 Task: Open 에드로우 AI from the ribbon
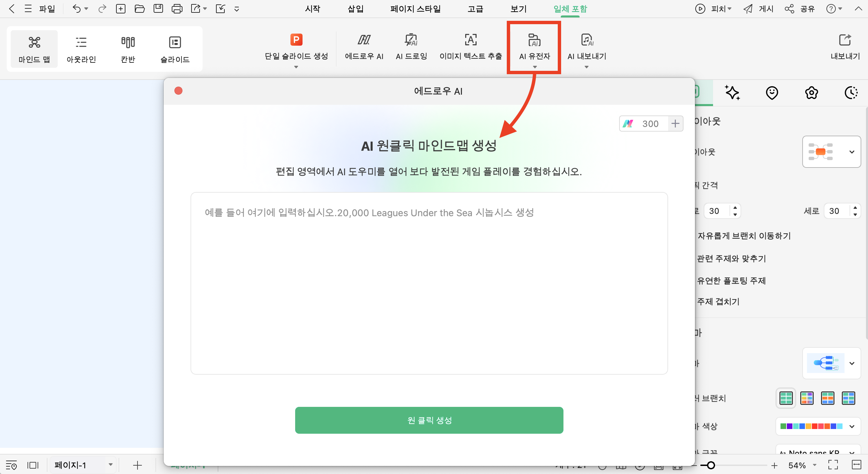[x=364, y=47]
